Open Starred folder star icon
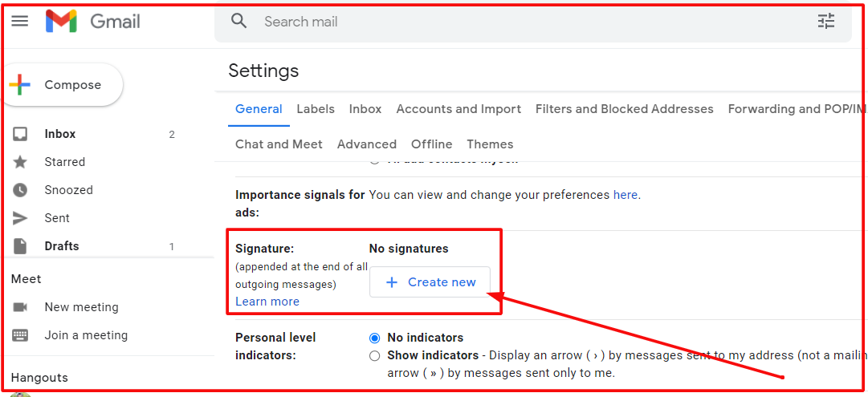The width and height of the screenshot is (868, 397). tap(20, 162)
